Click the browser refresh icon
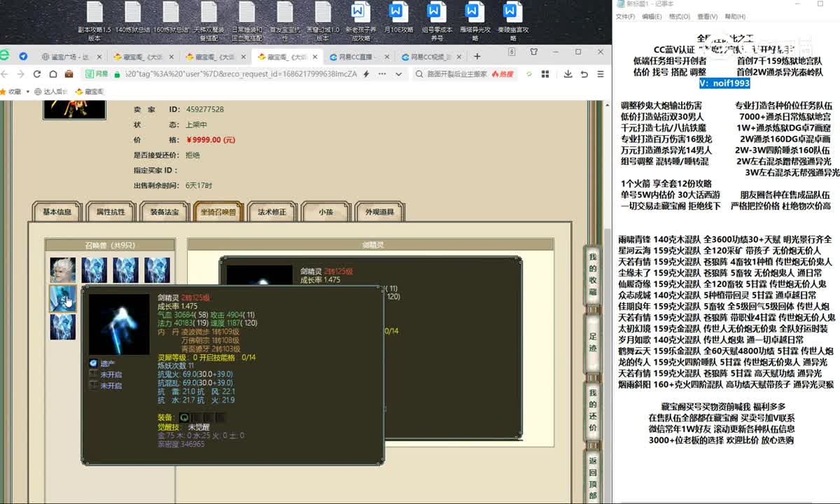 36,73
